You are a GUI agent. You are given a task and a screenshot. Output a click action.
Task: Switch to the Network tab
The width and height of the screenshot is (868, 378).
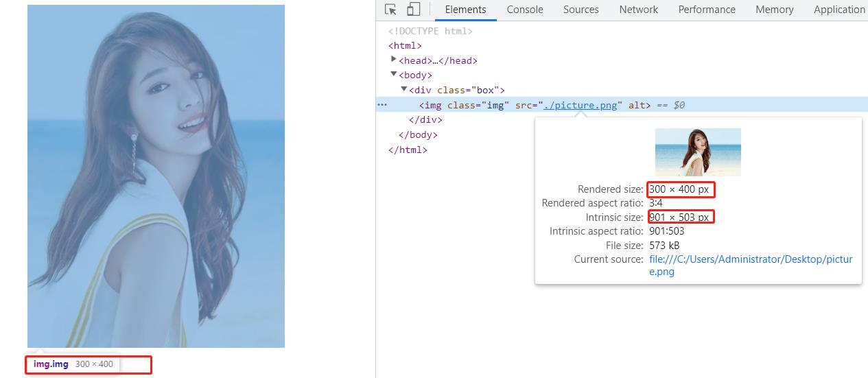(639, 10)
